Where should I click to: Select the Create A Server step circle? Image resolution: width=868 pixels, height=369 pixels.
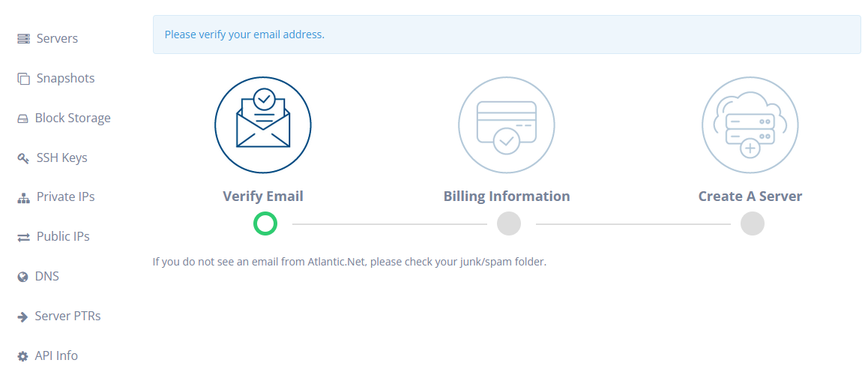pyautogui.click(x=753, y=223)
